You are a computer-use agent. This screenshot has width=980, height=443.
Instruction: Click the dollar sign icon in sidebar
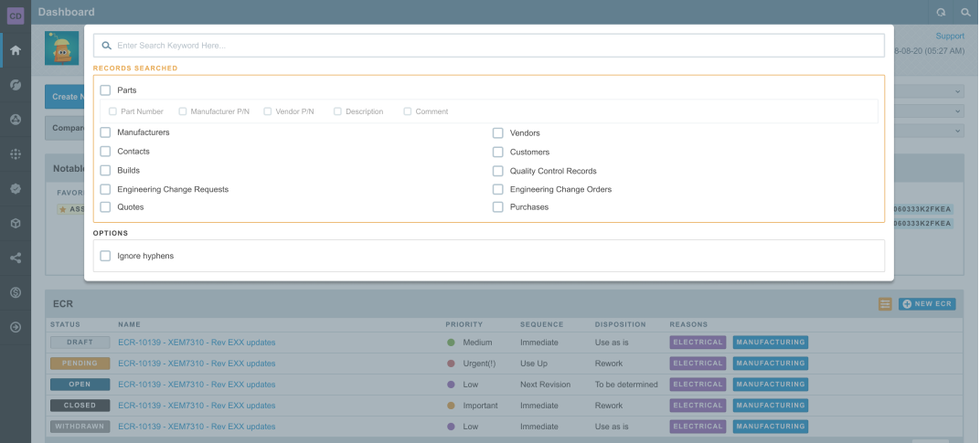tap(15, 292)
